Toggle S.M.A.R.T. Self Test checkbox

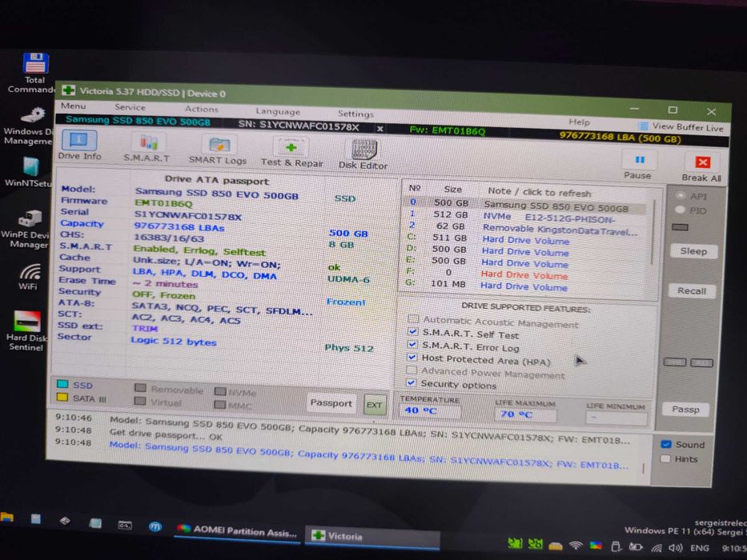[x=412, y=332]
